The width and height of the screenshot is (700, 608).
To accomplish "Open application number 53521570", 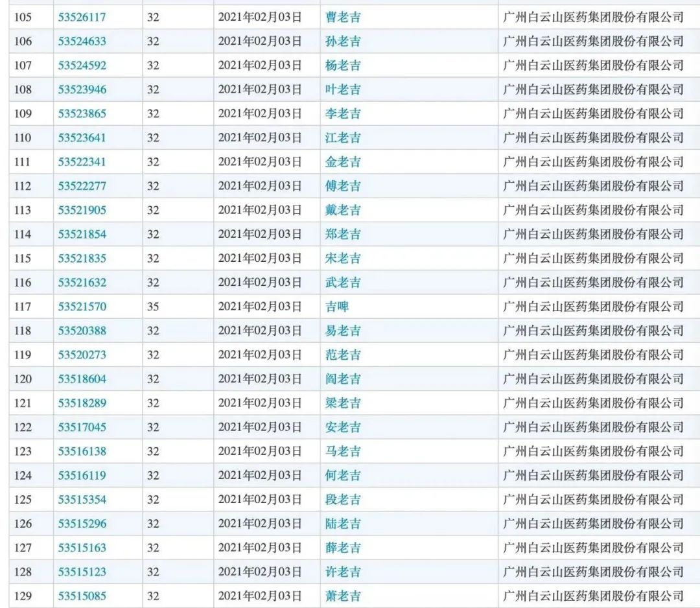I will [82, 307].
